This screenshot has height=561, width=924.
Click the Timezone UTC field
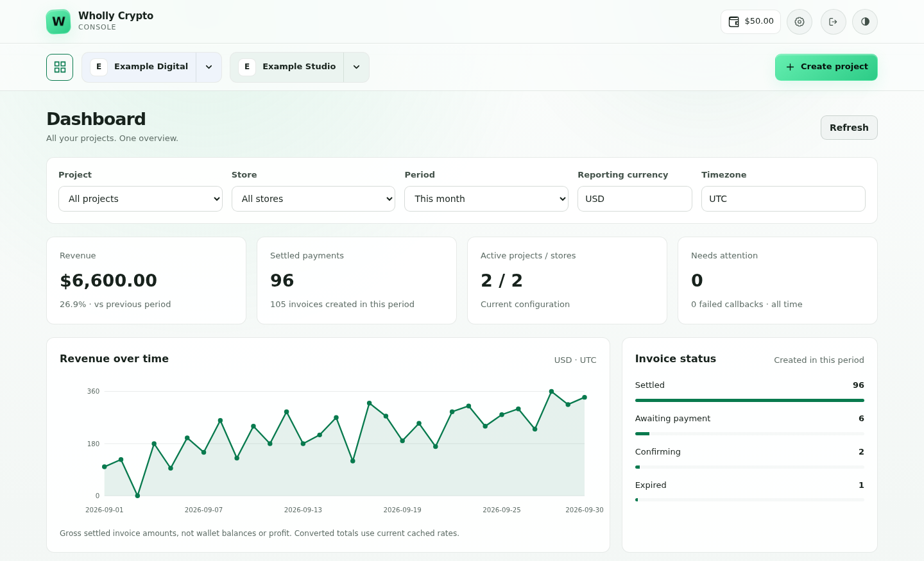[x=783, y=199]
